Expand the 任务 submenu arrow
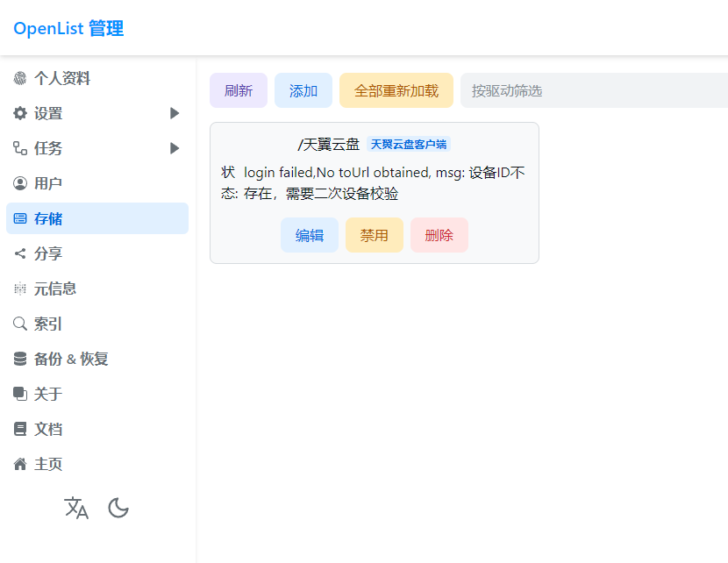This screenshot has height=563, width=728. [x=175, y=148]
